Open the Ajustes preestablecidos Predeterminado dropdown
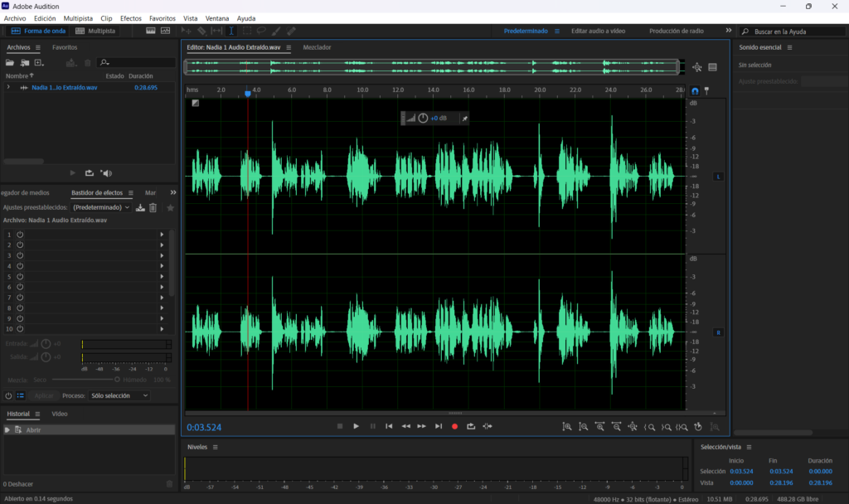The height and width of the screenshot is (504, 849). [x=101, y=207]
